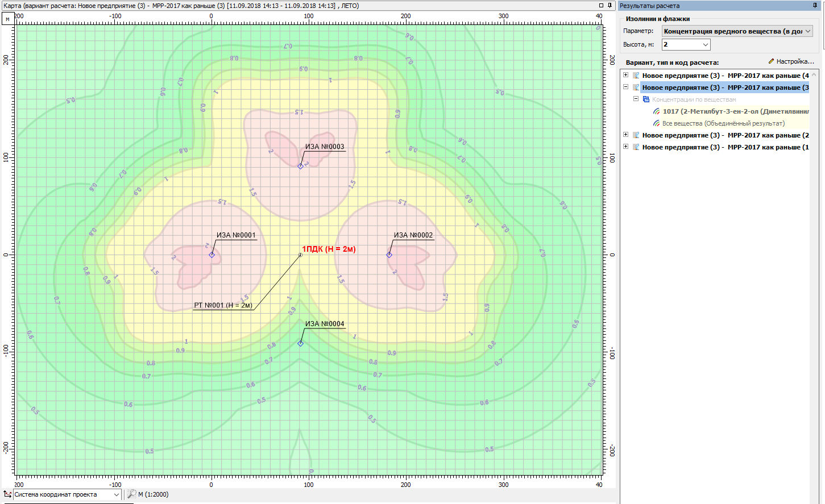Click the units 'м' box at ruler corner

[x=7, y=19]
